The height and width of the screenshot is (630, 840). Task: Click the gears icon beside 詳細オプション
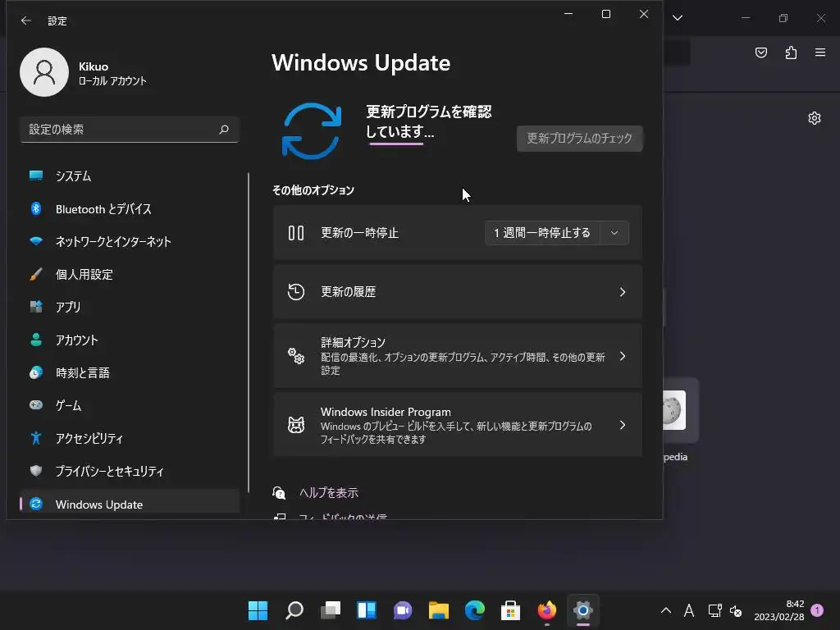coord(295,356)
